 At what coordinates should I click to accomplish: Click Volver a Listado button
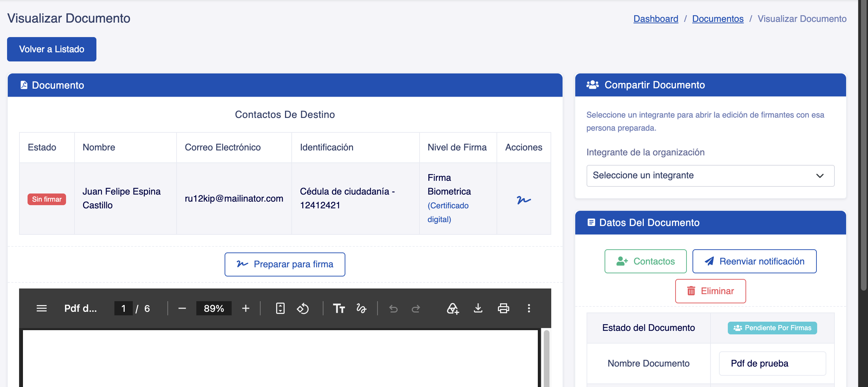pos(52,49)
